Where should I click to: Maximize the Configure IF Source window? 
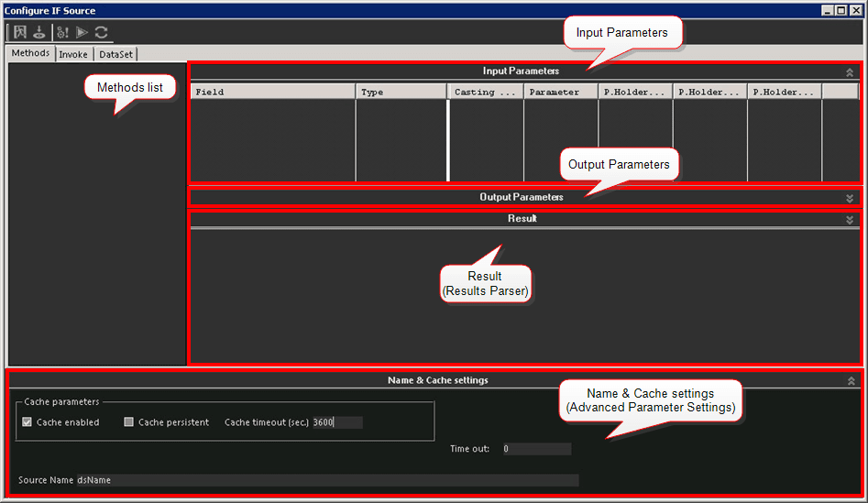(x=841, y=10)
